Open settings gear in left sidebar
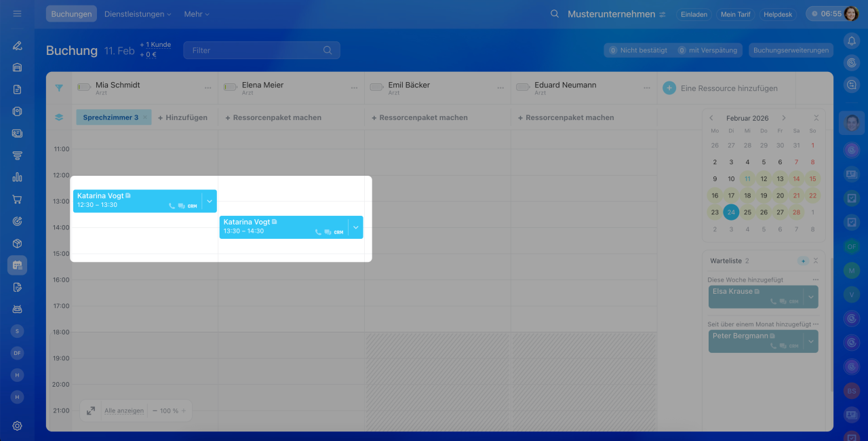Screen dimensions: 868x441 coord(17,426)
